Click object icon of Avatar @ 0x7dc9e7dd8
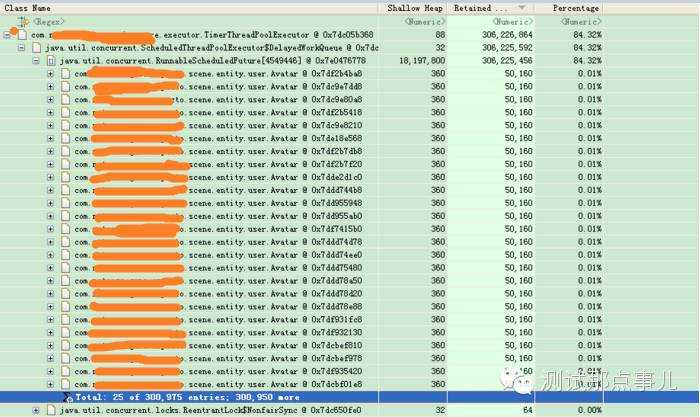The image size is (700, 417). (66, 86)
